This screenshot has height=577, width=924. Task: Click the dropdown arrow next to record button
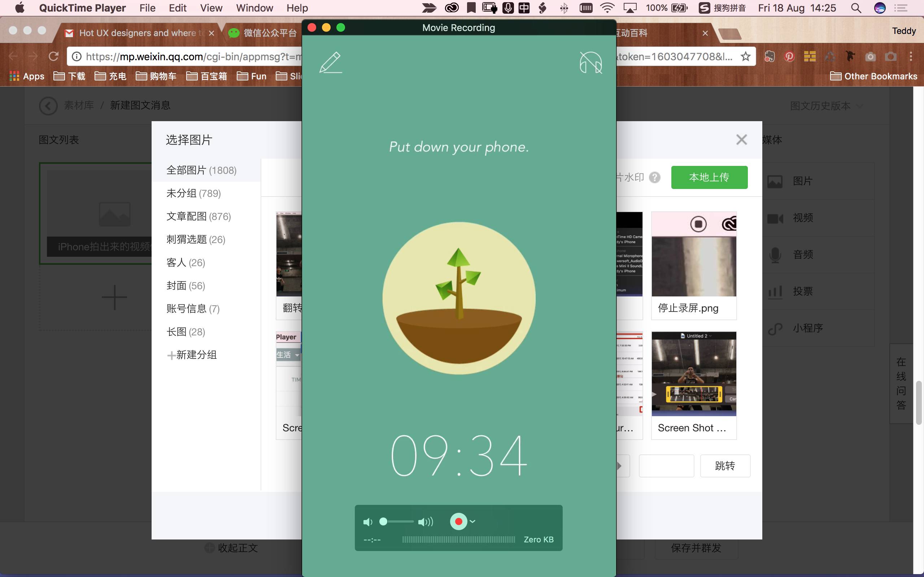pos(473,521)
